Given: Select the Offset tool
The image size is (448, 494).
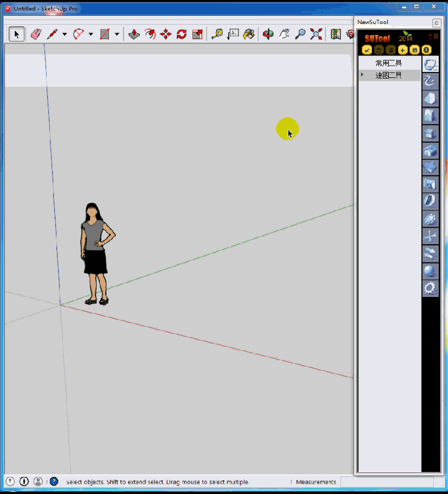Looking at the screenshot, I should click(150, 34).
